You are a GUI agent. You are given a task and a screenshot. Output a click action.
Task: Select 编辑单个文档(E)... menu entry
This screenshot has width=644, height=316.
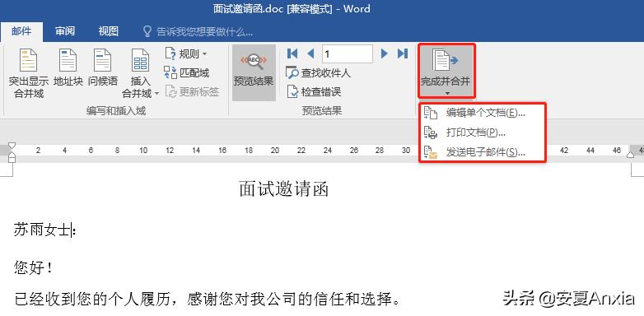click(x=483, y=113)
